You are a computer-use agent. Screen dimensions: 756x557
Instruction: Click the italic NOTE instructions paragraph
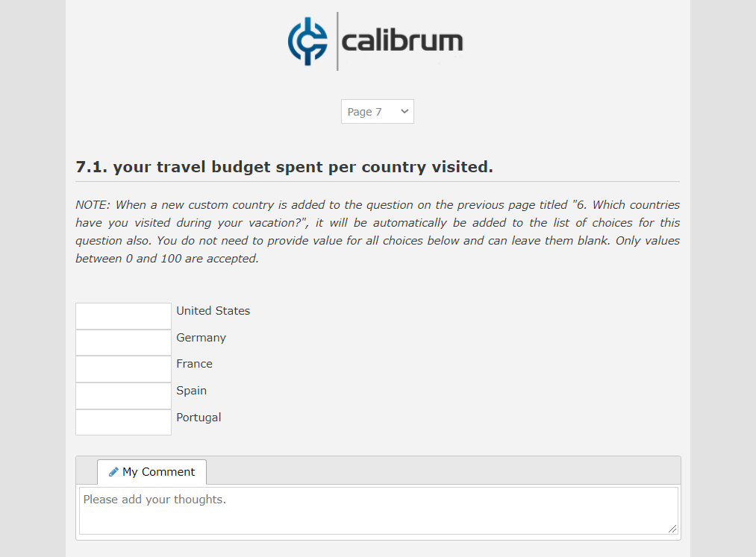pyautogui.click(x=378, y=232)
